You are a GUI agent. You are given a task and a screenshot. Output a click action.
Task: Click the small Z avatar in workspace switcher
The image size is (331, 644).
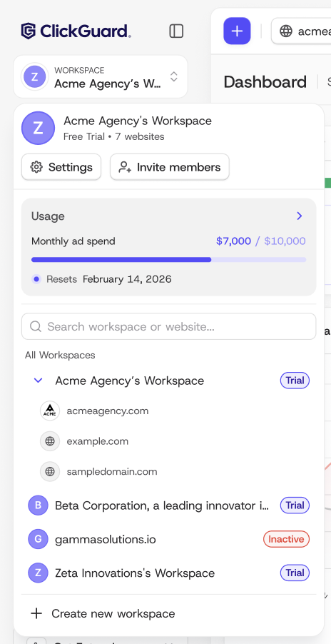(35, 76)
